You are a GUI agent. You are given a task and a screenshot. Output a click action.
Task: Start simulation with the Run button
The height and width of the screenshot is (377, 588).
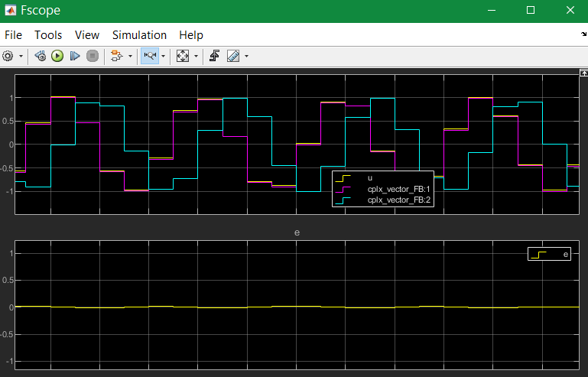point(57,57)
